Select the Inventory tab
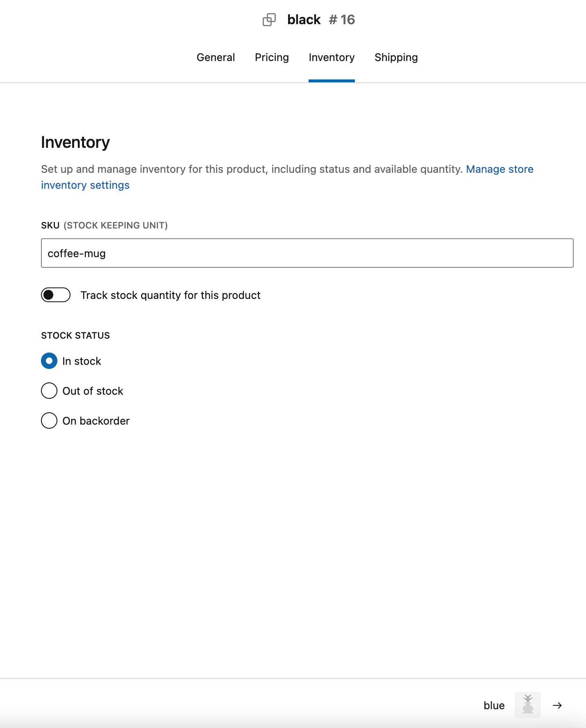586x728 pixels. click(x=332, y=57)
